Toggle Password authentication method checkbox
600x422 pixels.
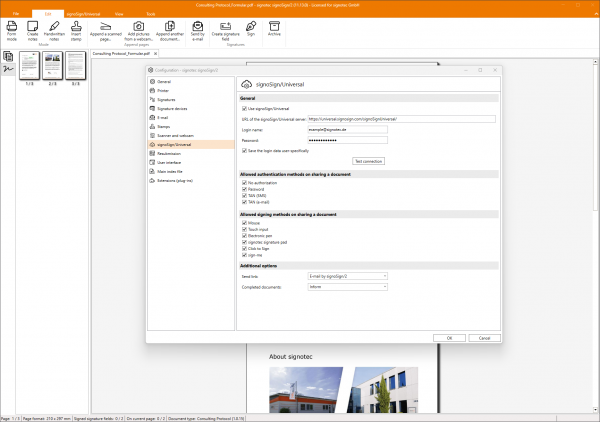point(244,189)
